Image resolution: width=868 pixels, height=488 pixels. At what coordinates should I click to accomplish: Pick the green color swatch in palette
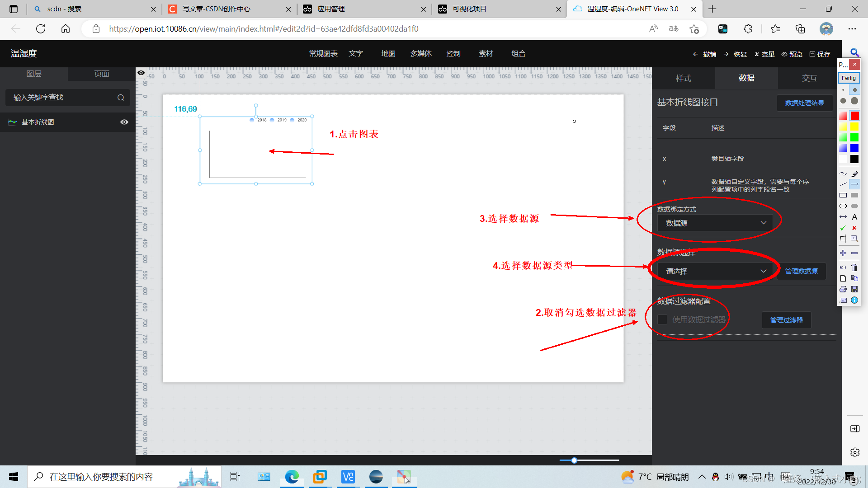pyautogui.click(x=854, y=138)
